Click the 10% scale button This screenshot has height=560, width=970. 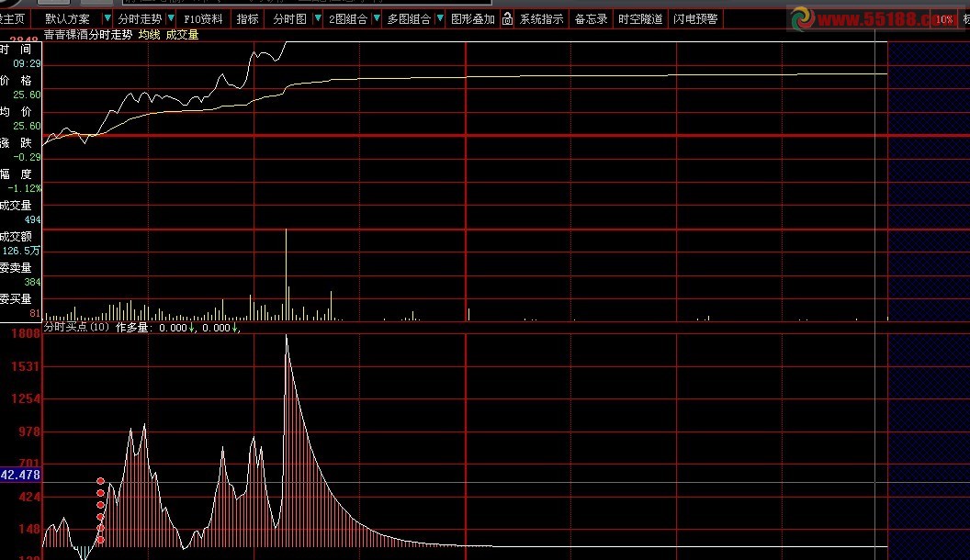coord(944,19)
